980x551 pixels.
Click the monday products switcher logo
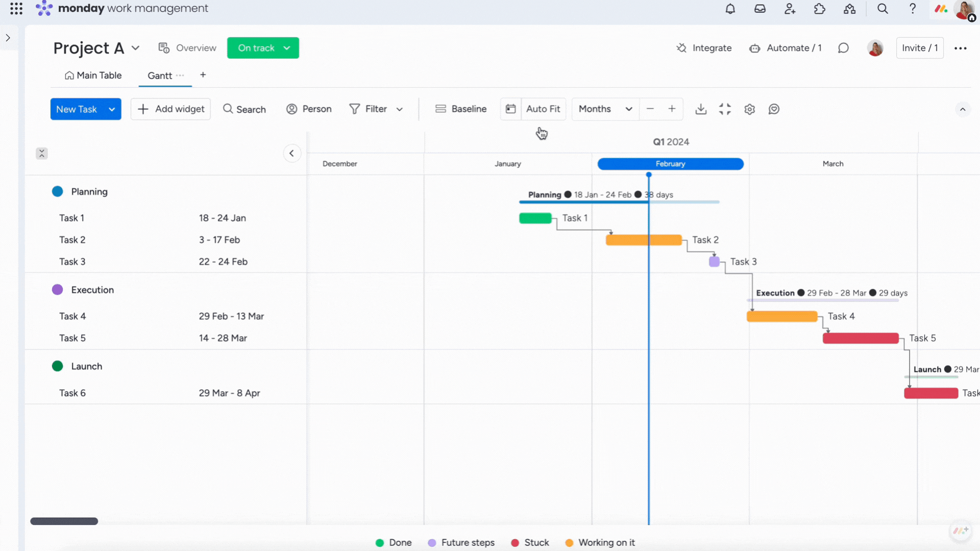tap(941, 9)
